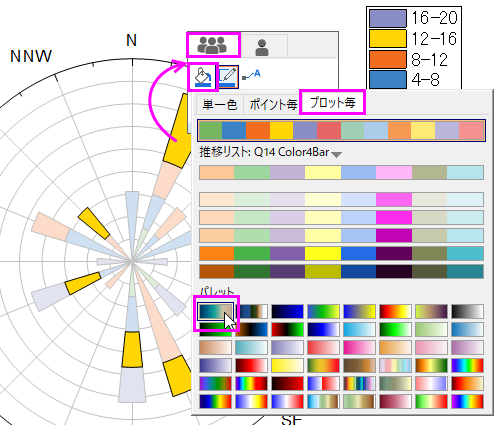Image resolution: width=500 pixels, height=425 pixels.
Task: Switch to the 単一色 tab
Action: point(220,105)
